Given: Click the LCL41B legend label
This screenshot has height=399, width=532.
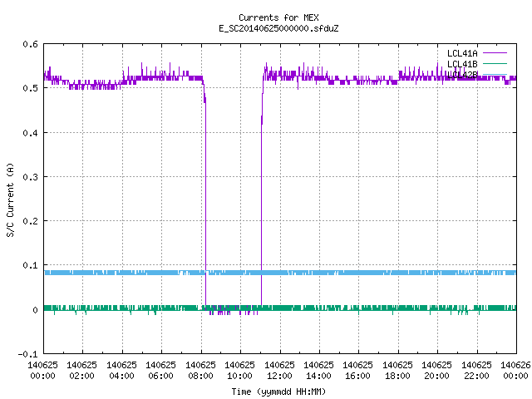Looking at the screenshot, I should [x=462, y=64].
